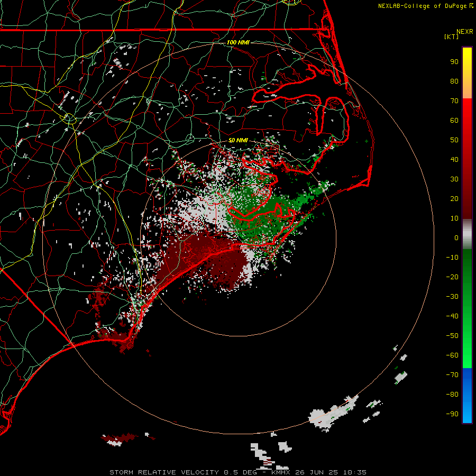Click the 40 value on the velocity scale
Screen dimensions: 476x476
click(454, 160)
